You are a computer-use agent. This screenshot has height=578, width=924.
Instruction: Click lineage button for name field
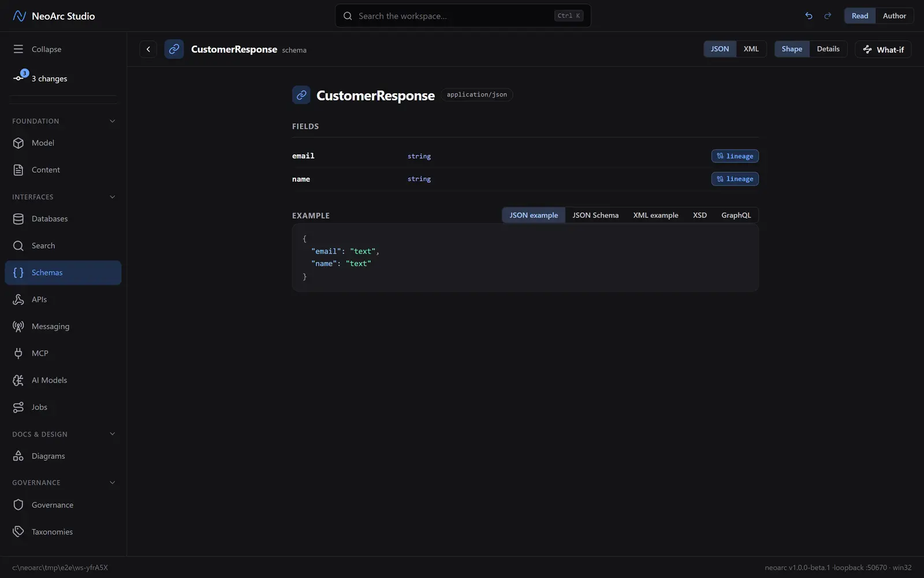[x=735, y=179]
